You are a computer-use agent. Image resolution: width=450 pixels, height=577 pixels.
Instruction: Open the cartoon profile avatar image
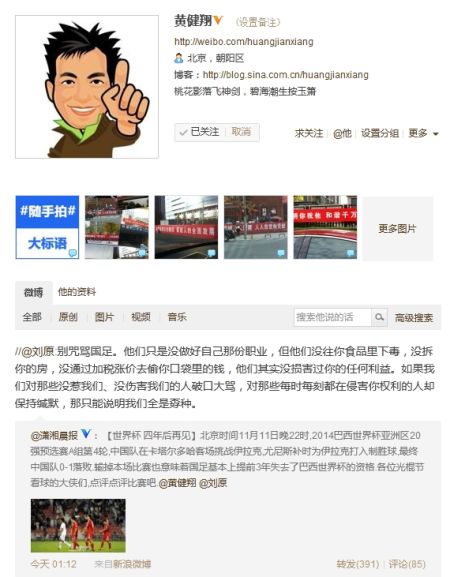click(x=87, y=87)
